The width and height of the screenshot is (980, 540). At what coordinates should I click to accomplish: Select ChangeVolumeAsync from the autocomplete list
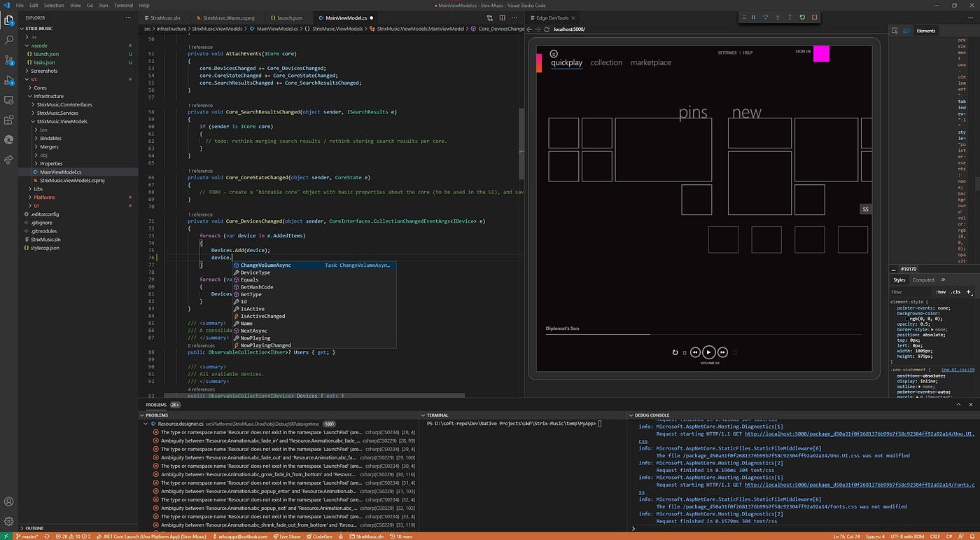(314, 265)
